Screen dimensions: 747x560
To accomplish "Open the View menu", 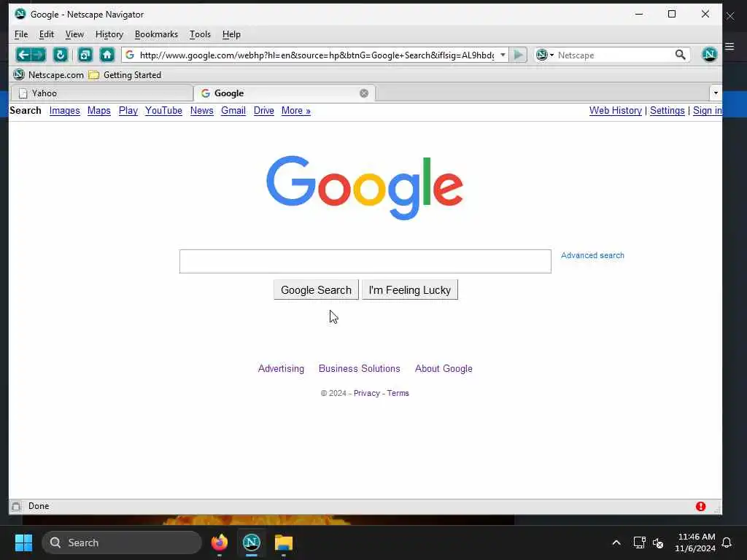I will coord(74,34).
